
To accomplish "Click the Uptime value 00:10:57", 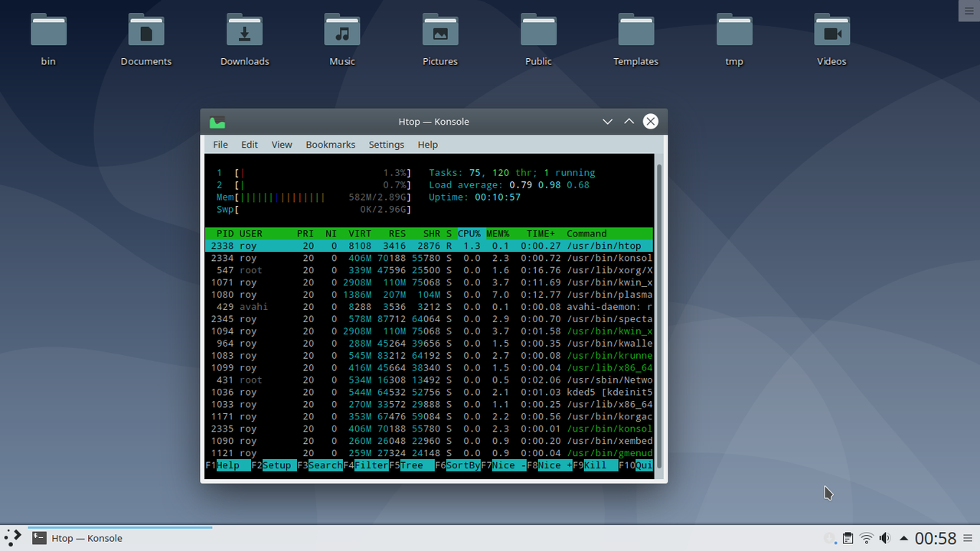I will [x=498, y=197].
